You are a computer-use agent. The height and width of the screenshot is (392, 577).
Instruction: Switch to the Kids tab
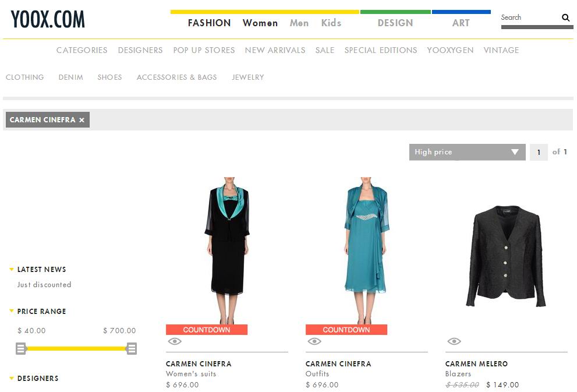pyautogui.click(x=331, y=23)
